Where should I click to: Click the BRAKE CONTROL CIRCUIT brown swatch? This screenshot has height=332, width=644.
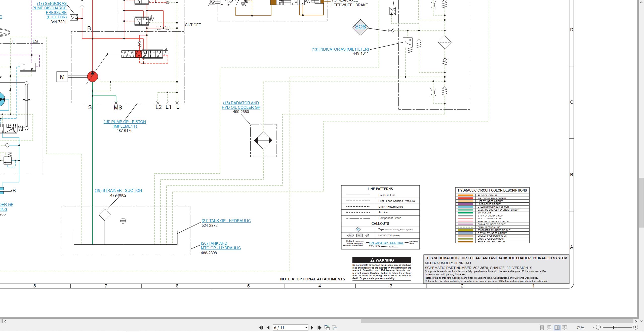465,242
